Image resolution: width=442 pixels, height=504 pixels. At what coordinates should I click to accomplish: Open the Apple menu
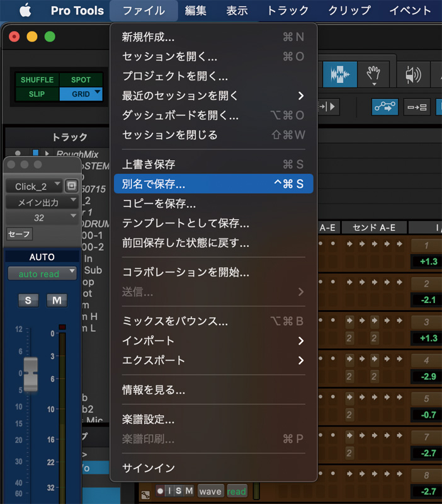pyautogui.click(x=25, y=11)
